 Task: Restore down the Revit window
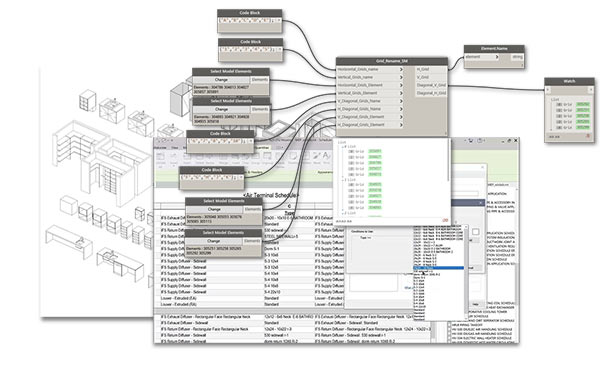click(x=509, y=140)
